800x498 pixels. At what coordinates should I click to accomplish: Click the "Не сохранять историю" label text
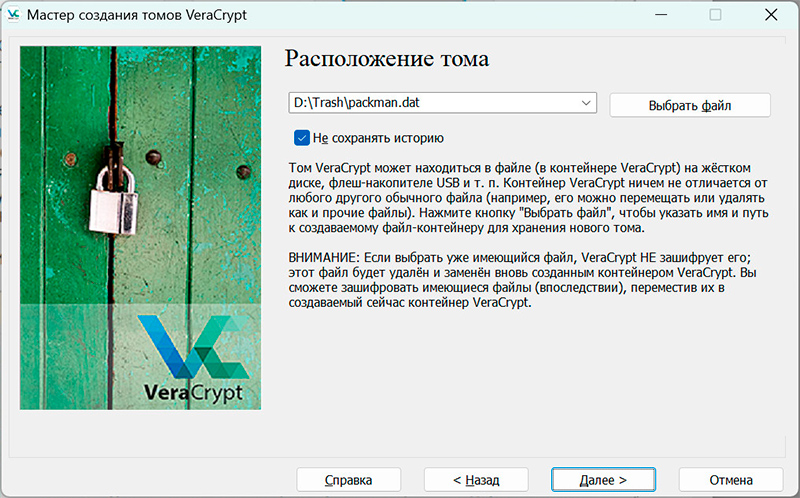coord(377,138)
